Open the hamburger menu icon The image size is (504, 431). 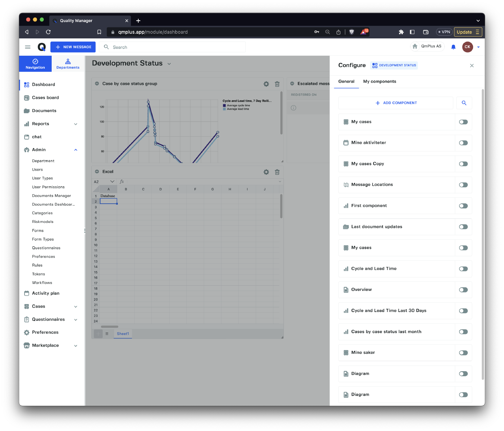point(28,47)
